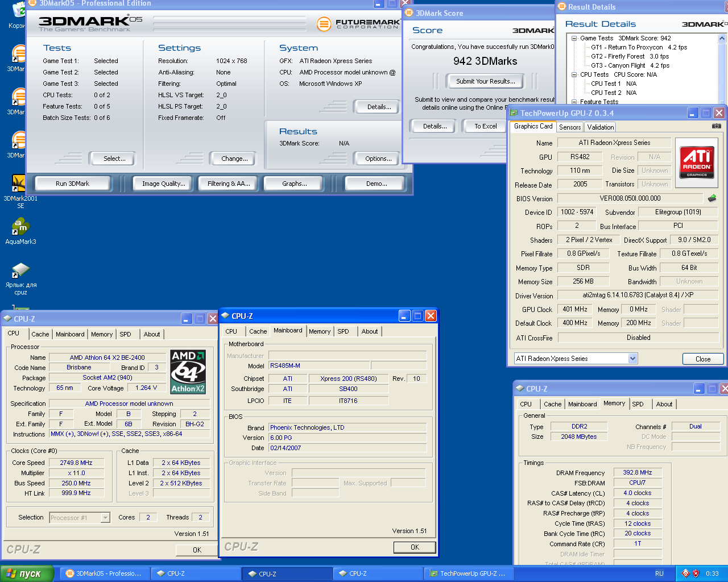This screenshot has height=582, width=728.
Task: Open the Windows Start button пуск
Action: pos(27,573)
